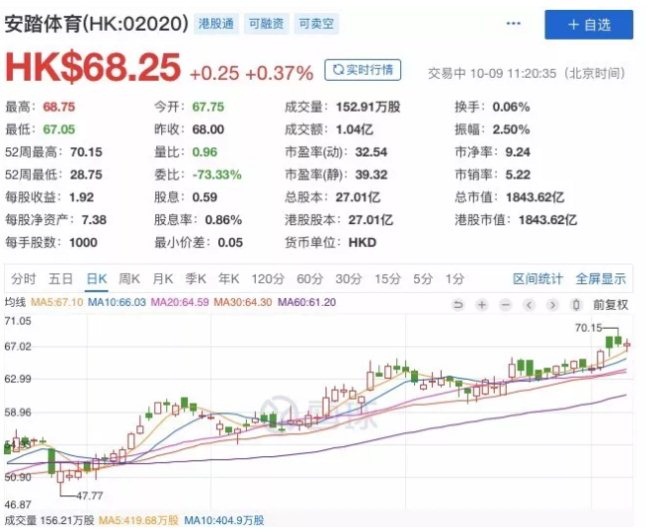Open the three-dot more options menu

[513, 24]
